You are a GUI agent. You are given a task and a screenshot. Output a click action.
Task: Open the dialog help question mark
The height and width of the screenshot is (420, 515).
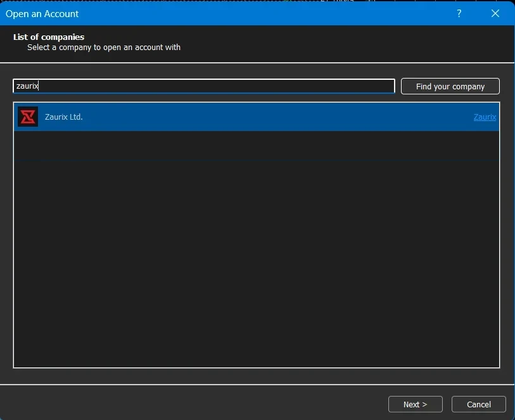[x=459, y=13]
